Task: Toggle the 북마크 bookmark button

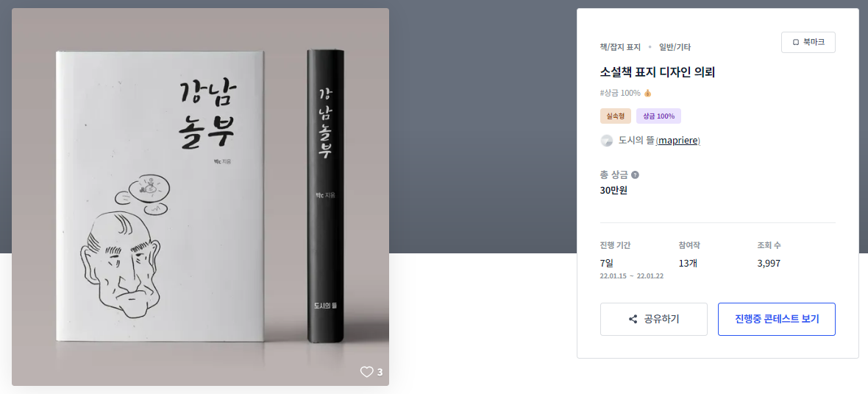Action: (x=808, y=43)
